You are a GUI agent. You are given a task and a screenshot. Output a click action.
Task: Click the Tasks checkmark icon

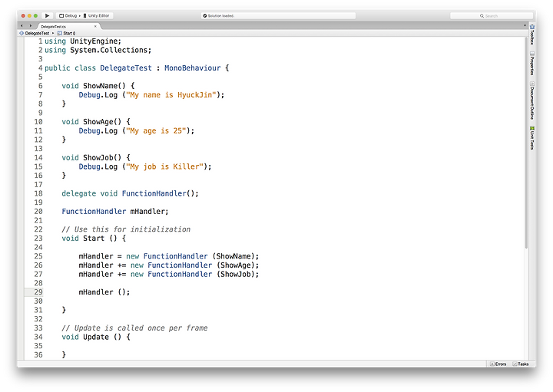tap(515, 364)
